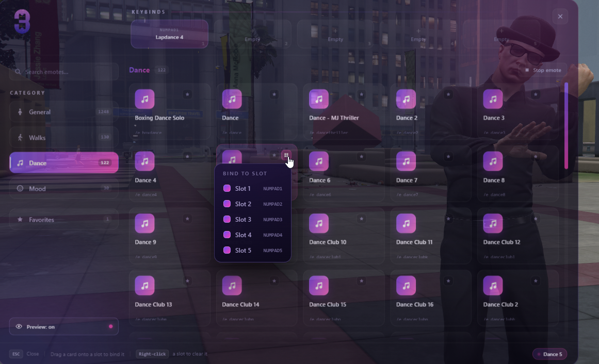Click the Dance 8 music note icon

[x=493, y=161]
